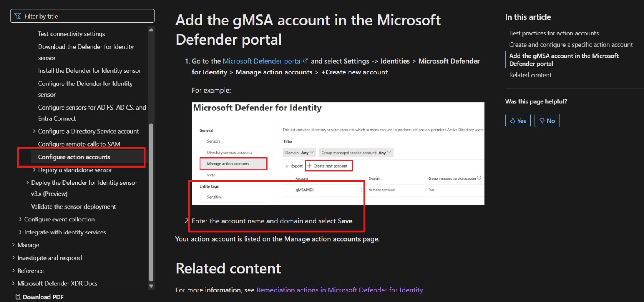Expand Integrate with identity services
Screen dimensions: 644x302
pyautogui.click(x=21, y=232)
